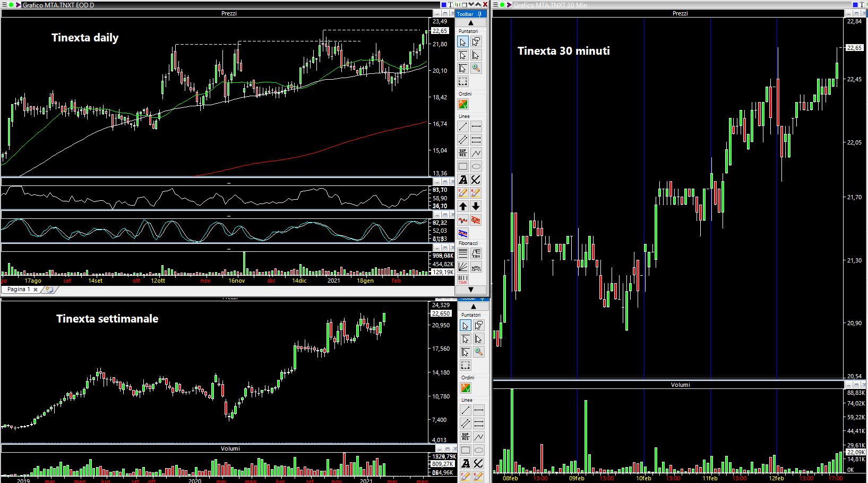868x483 pixels.
Task: Add a new page using the icon beside Pagina 1
Action: 50,290
